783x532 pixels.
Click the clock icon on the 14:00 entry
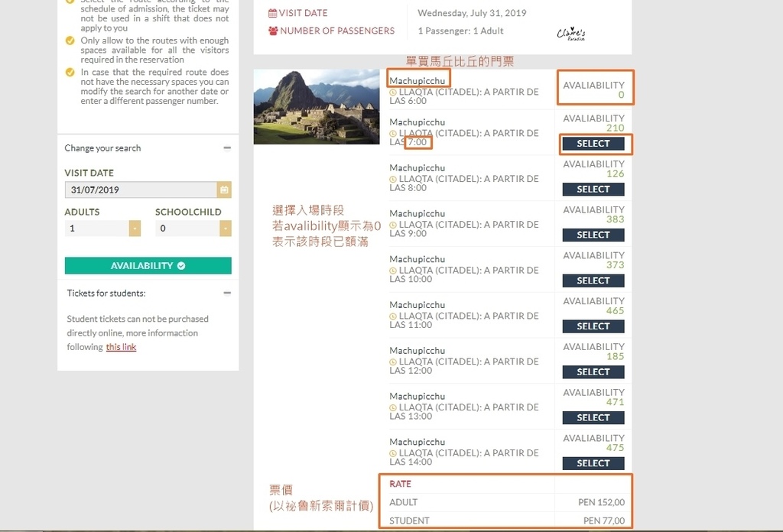coord(393,453)
